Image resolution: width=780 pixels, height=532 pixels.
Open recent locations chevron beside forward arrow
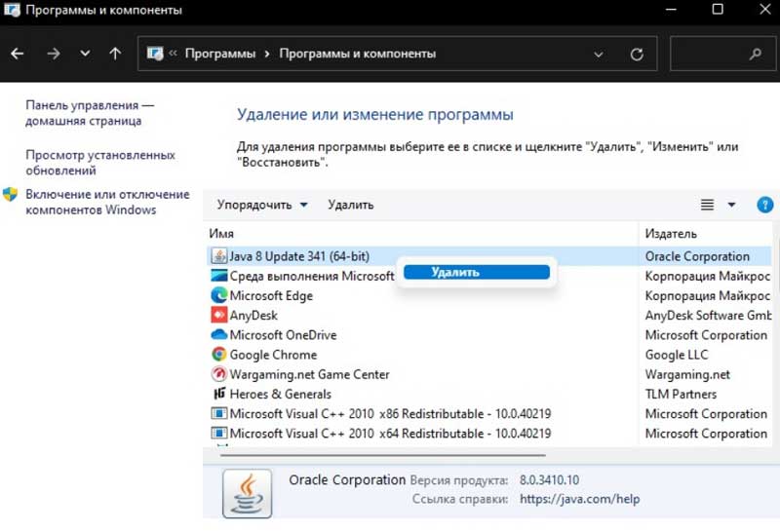tap(85, 53)
